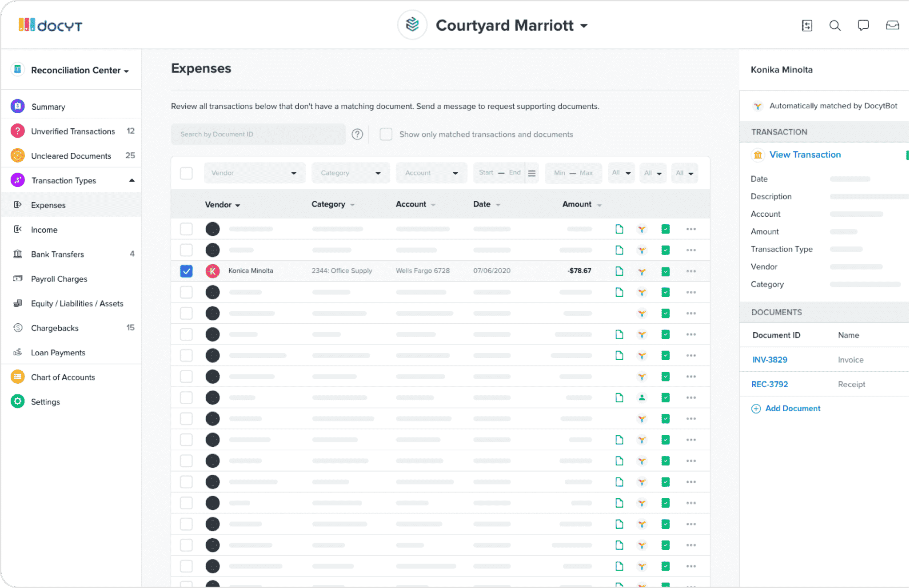Image resolution: width=910 pixels, height=588 pixels.
Task: Check the select-all checkbox in filter row
Action: [186, 173]
